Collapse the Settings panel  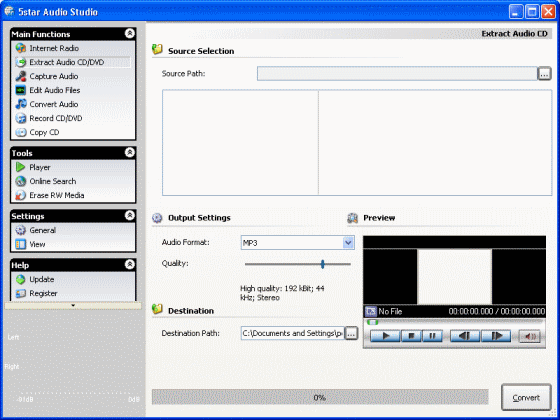click(130, 215)
